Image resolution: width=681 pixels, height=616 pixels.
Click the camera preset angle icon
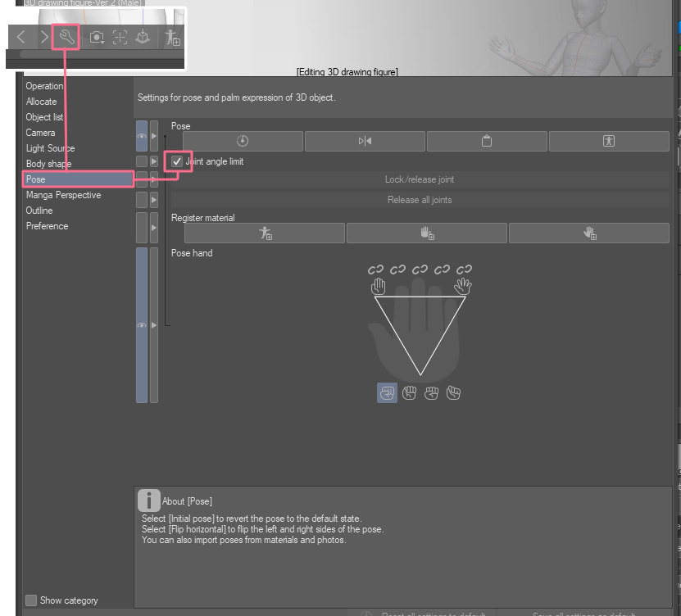(x=97, y=37)
